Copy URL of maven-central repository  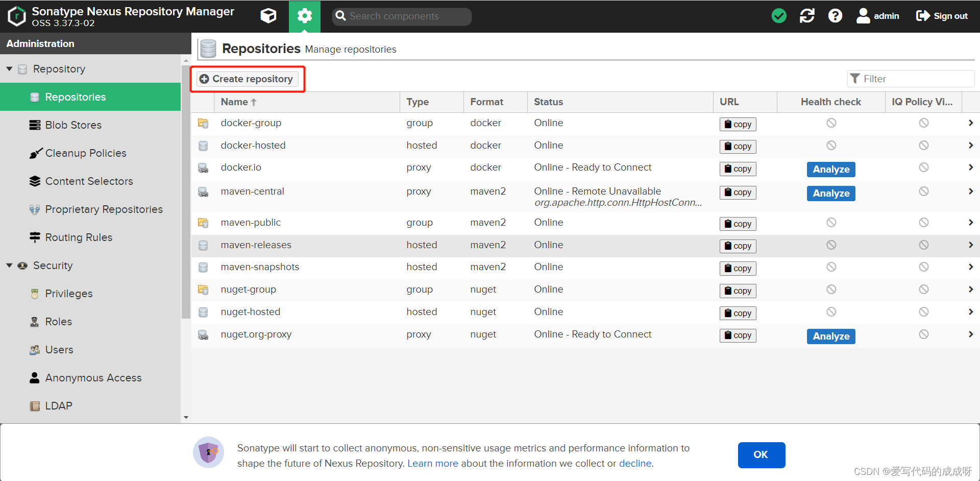click(738, 193)
